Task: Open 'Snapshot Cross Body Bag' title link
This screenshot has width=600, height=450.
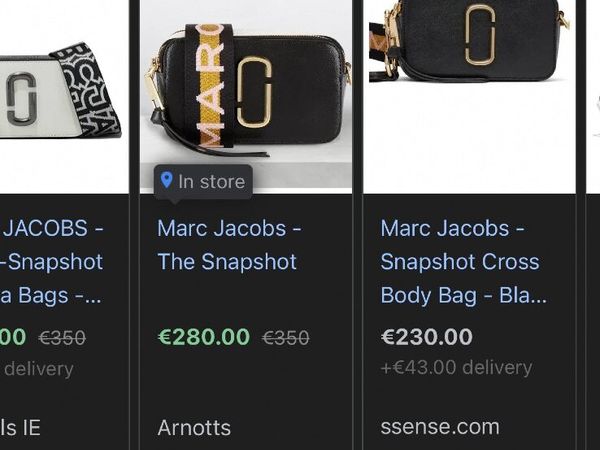Action: [463, 262]
